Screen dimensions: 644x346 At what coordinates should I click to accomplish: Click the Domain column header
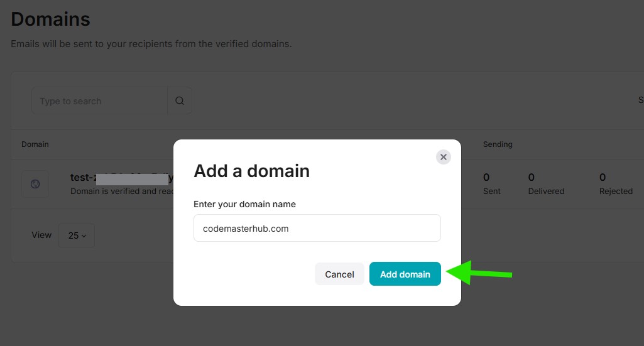35,144
